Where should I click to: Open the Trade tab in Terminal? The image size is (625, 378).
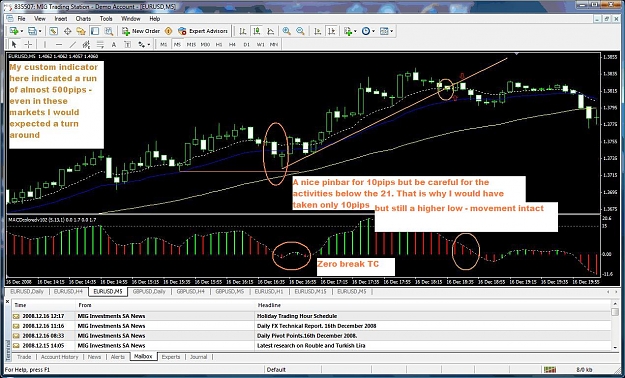coord(24,357)
